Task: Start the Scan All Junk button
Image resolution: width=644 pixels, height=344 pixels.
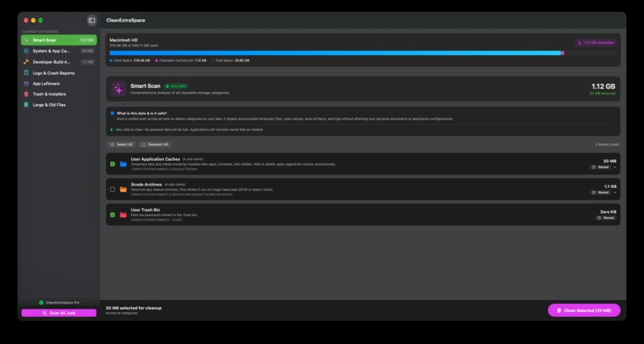Action: coord(59,313)
